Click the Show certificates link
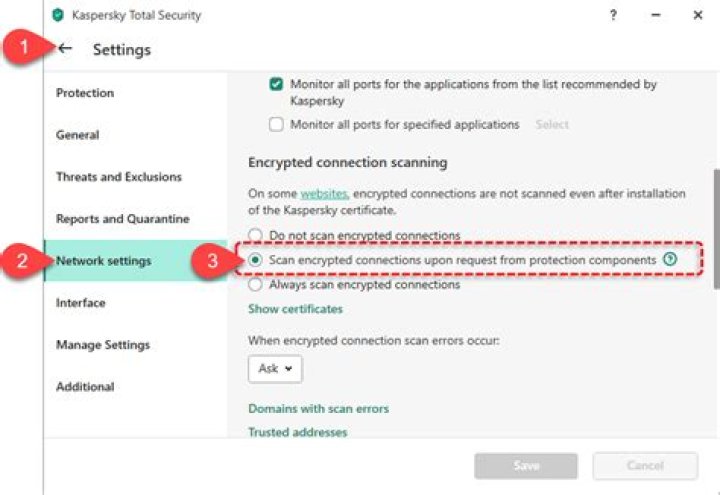 pos(295,310)
